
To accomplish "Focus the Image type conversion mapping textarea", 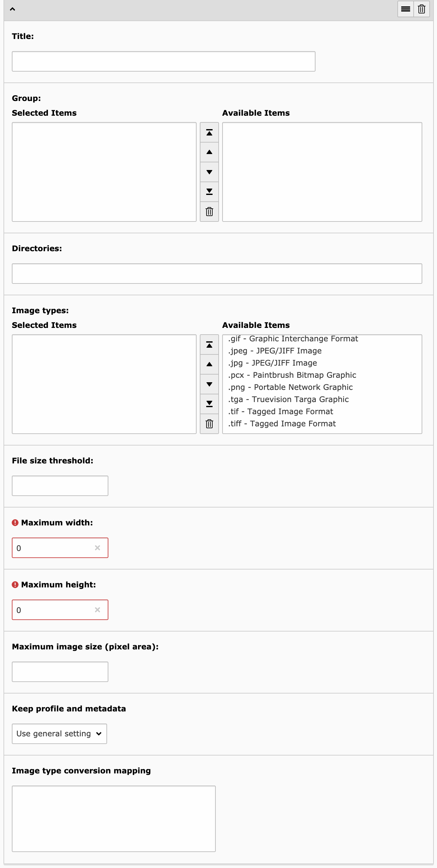I will click(x=113, y=818).
